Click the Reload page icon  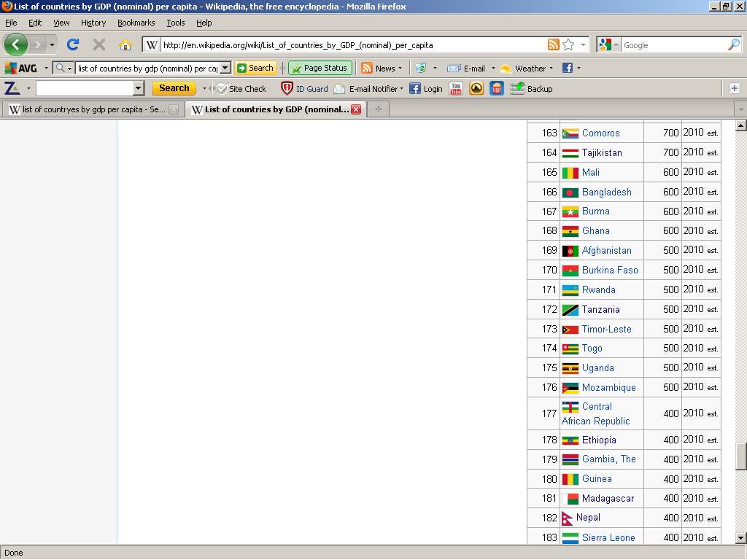(x=73, y=44)
